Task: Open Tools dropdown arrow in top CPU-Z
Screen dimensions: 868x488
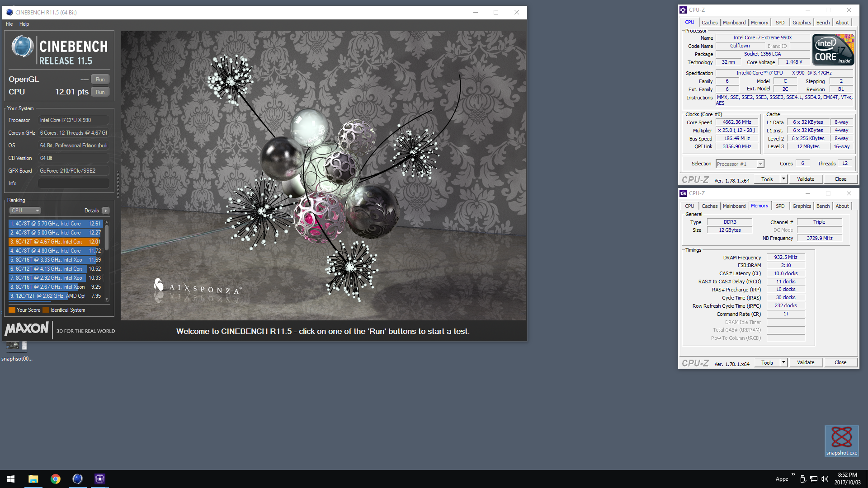Action: click(x=784, y=179)
